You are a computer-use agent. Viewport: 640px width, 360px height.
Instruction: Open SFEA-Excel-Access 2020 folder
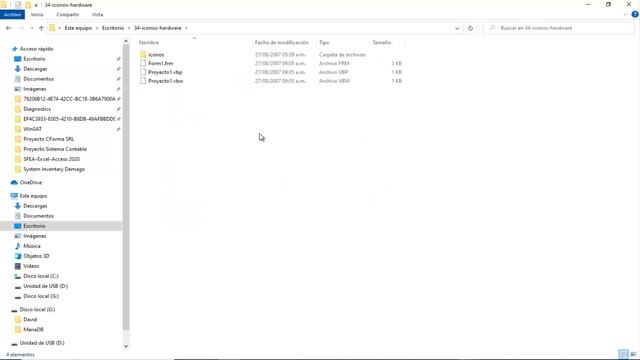(x=51, y=159)
